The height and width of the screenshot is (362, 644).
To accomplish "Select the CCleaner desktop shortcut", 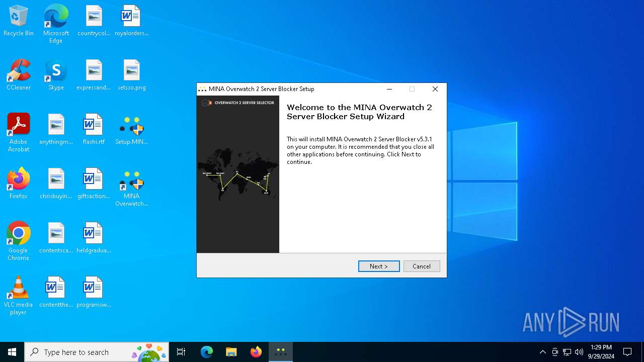I will tap(19, 75).
